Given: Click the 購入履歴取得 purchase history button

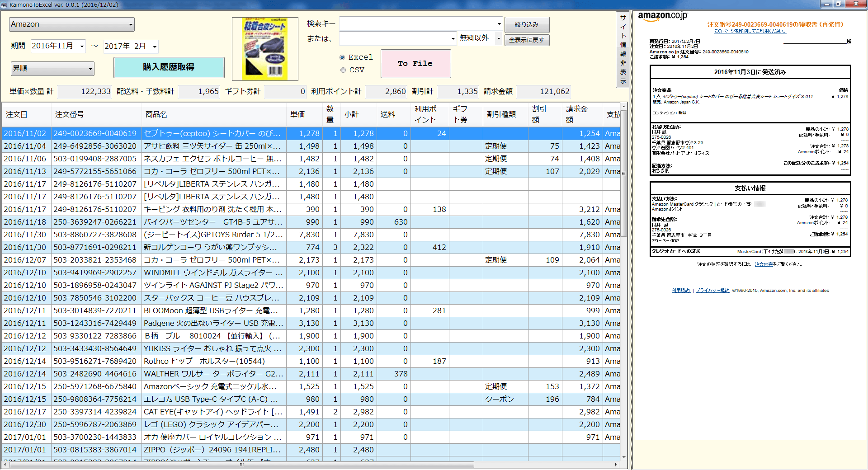Looking at the screenshot, I should 169,67.
